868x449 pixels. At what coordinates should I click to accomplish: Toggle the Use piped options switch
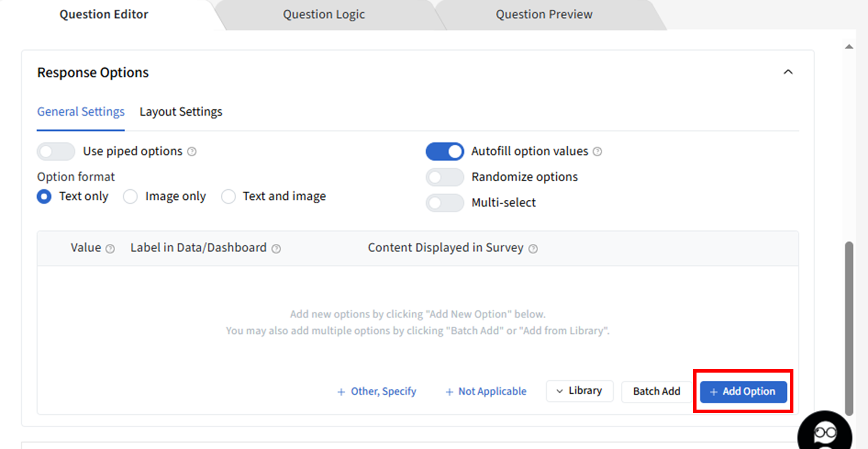coord(56,152)
